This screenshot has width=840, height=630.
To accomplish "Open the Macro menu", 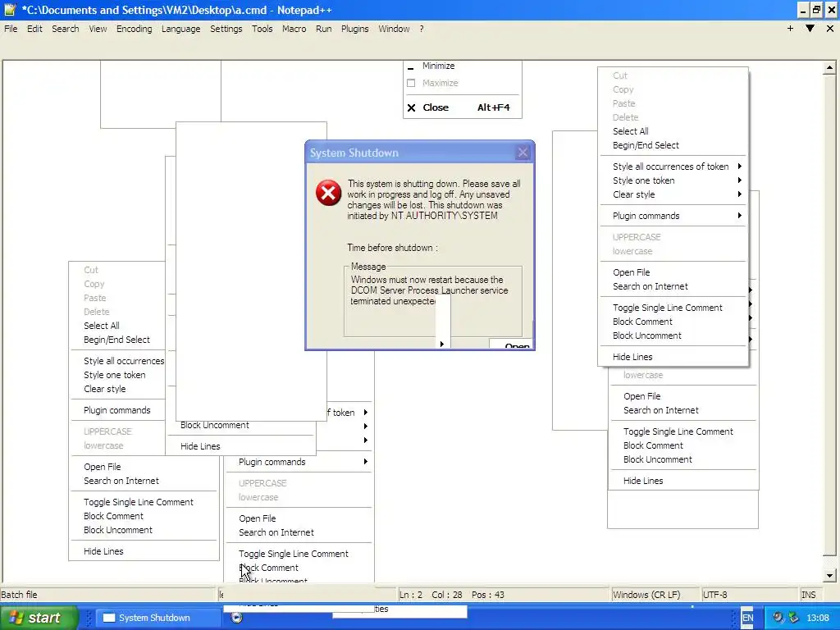I will 294,29.
